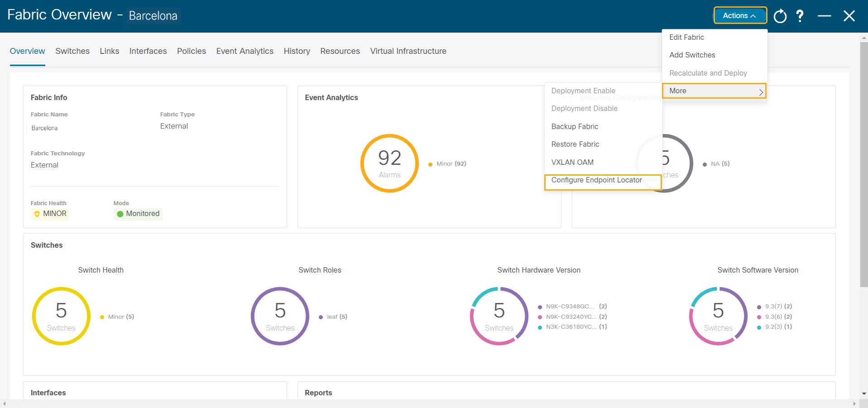868x408 pixels.
Task: Click the Monitored mode badge
Action: coord(138,214)
